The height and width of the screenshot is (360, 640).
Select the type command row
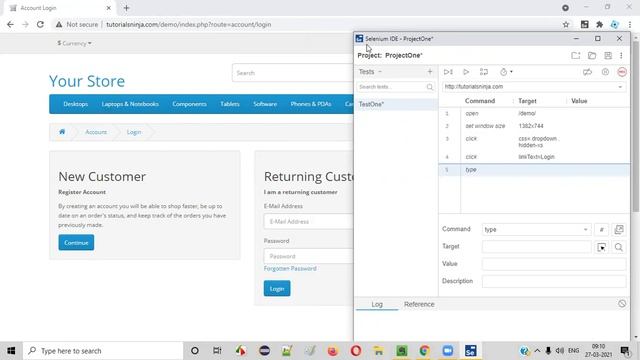pos(534,170)
